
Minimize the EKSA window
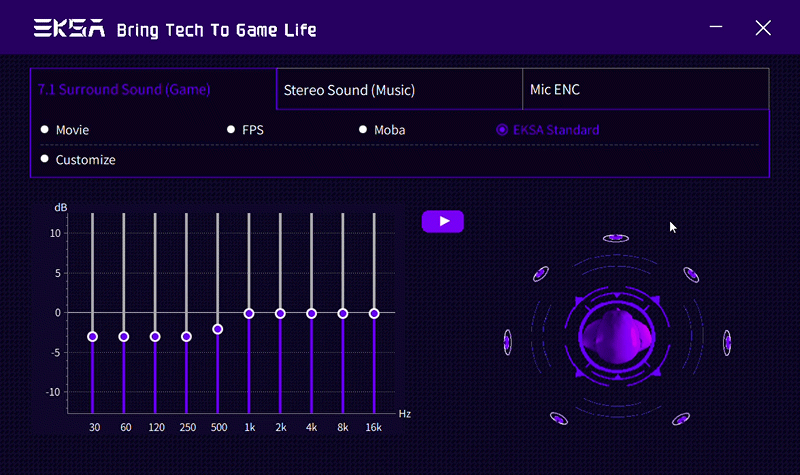[716, 28]
